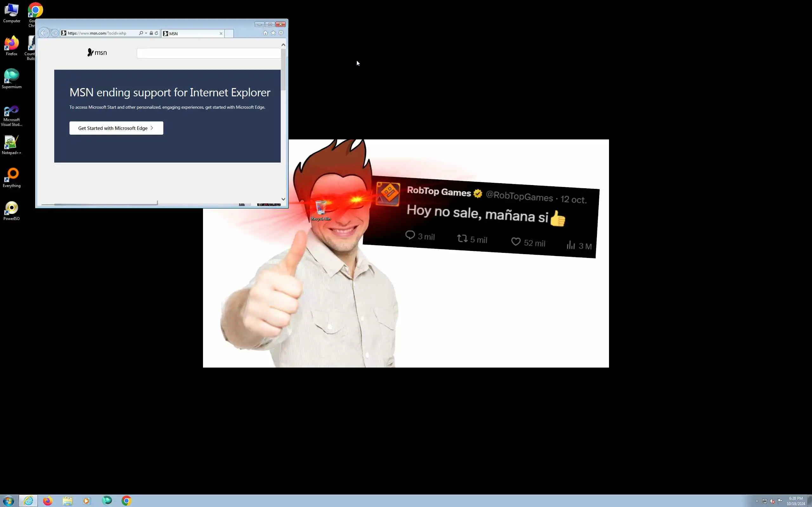The image size is (812, 507).
Task: Click the MSN search input box
Action: tap(208, 53)
